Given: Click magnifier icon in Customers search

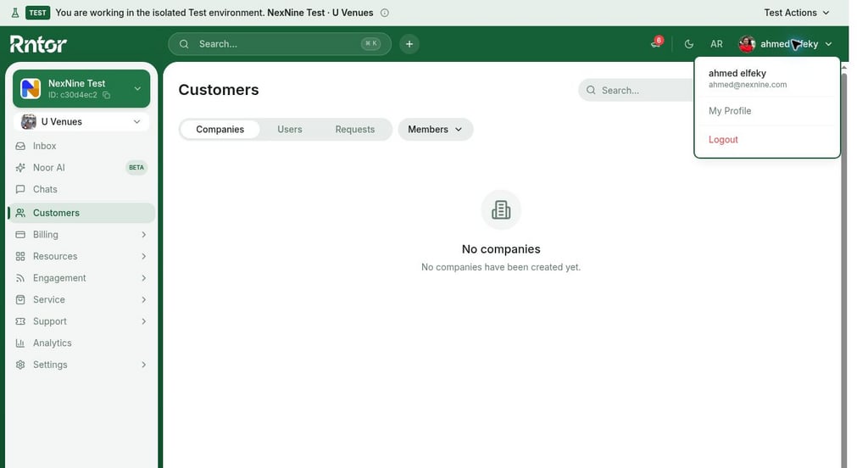Looking at the screenshot, I should point(591,90).
